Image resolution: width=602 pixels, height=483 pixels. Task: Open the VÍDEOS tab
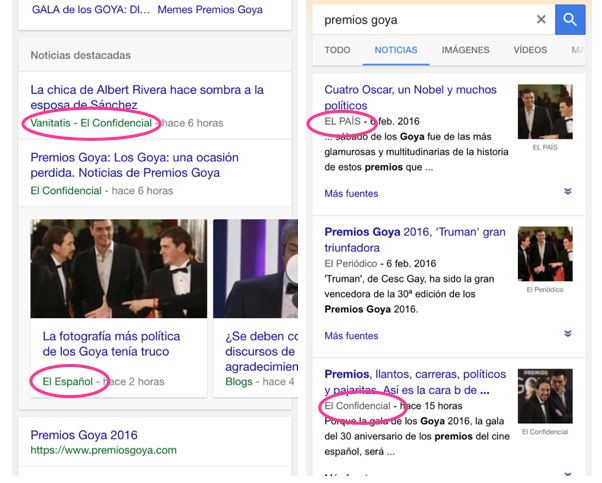(530, 50)
